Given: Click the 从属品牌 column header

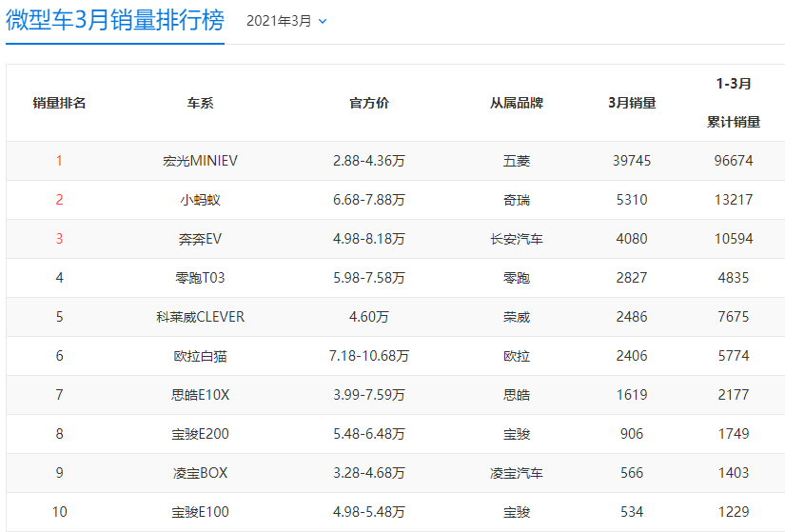Looking at the screenshot, I should (517, 103).
